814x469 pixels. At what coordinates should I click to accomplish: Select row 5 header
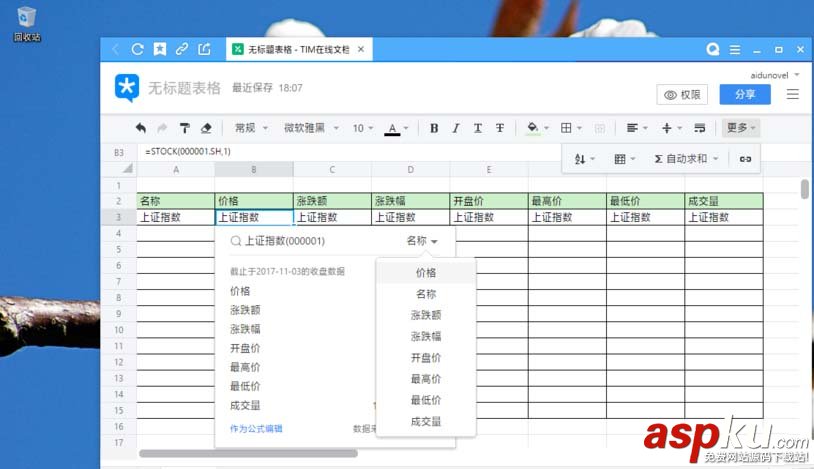point(118,249)
